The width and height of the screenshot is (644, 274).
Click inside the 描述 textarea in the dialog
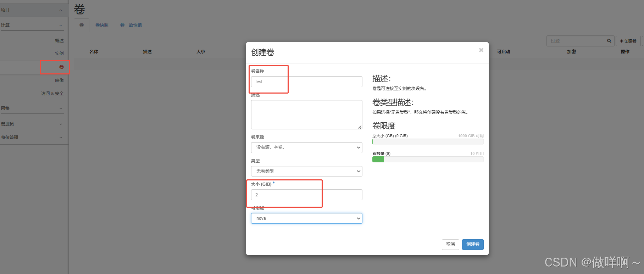[306, 114]
